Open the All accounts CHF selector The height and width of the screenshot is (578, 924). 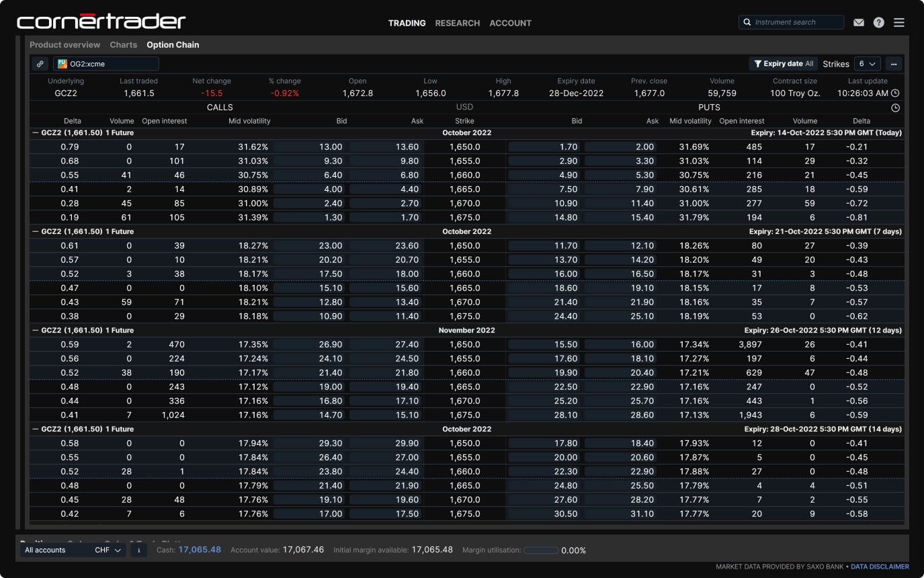(73, 550)
